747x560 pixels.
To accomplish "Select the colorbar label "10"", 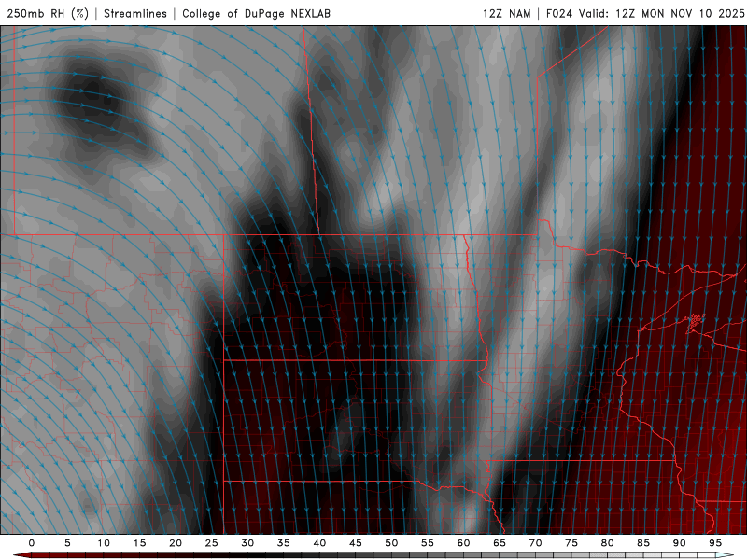I will (104, 543).
